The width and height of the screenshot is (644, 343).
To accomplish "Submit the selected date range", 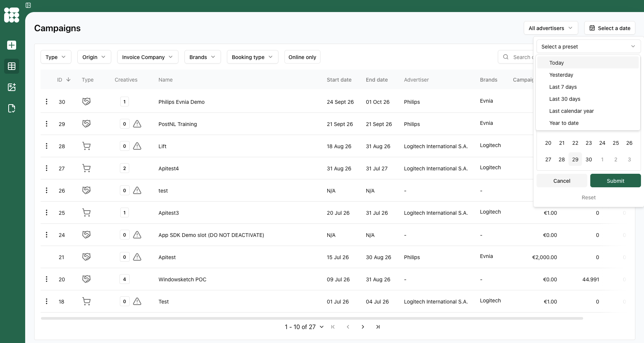I will (x=615, y=181).
